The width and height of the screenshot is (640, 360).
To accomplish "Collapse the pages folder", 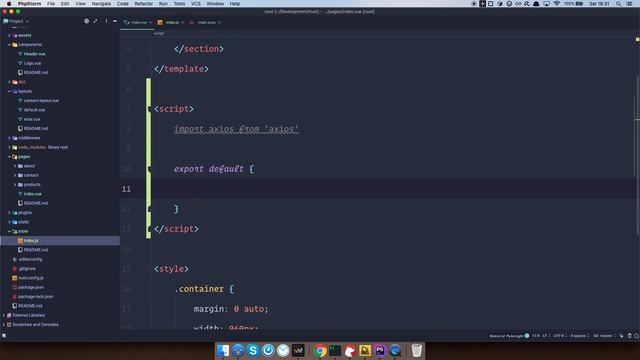I will tap(9, 157).
